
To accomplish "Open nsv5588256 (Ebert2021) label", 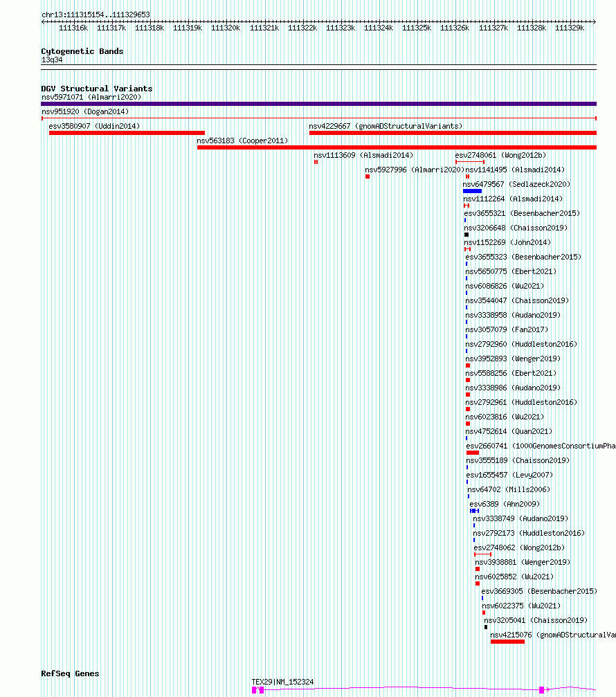I will pos(511,373).
